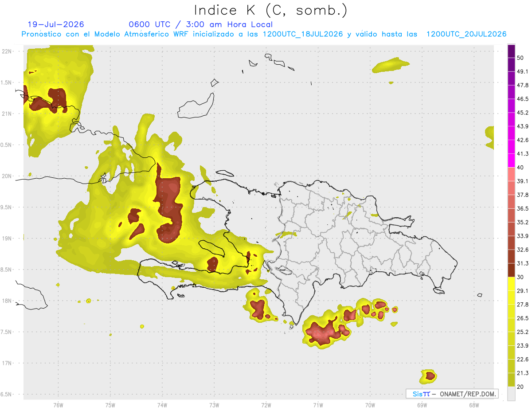Click the colorbar value 23.9
Image resolution: width=532 pixels, height=411 pixels.
click(x=523, y=345)
